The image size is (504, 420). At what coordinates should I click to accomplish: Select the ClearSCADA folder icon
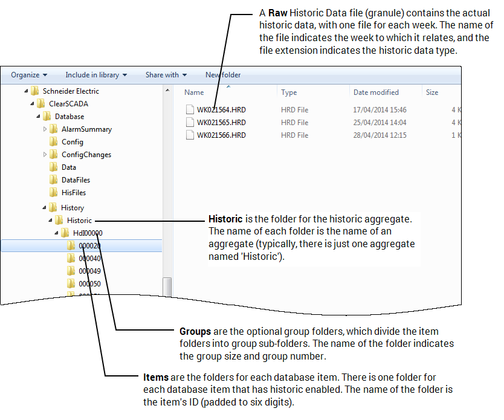coord(40,103)
